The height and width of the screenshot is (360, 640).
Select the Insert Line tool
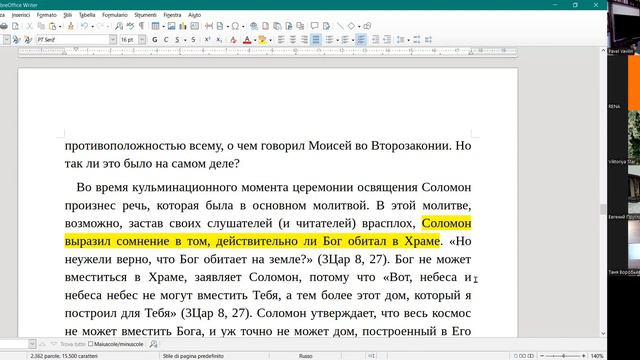coord(340,26)
